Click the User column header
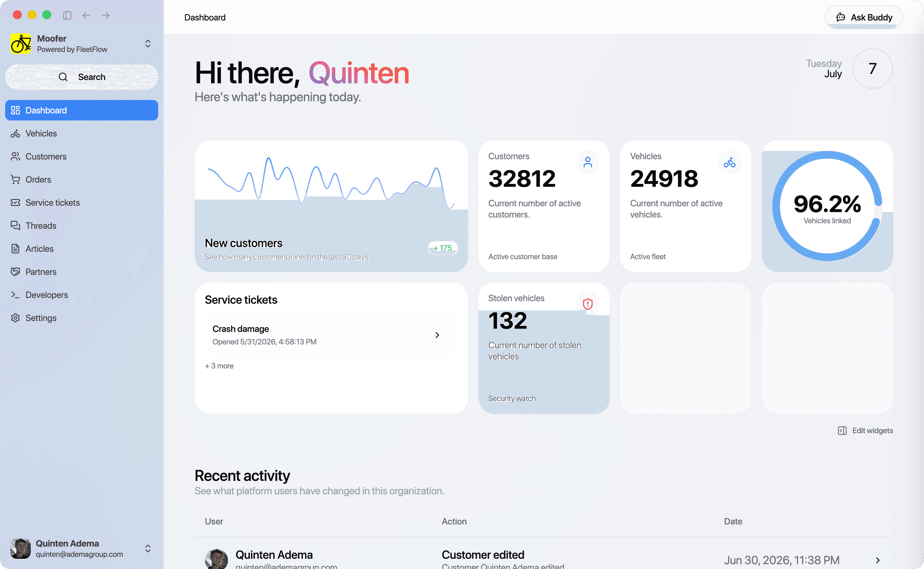 [214, 522]
